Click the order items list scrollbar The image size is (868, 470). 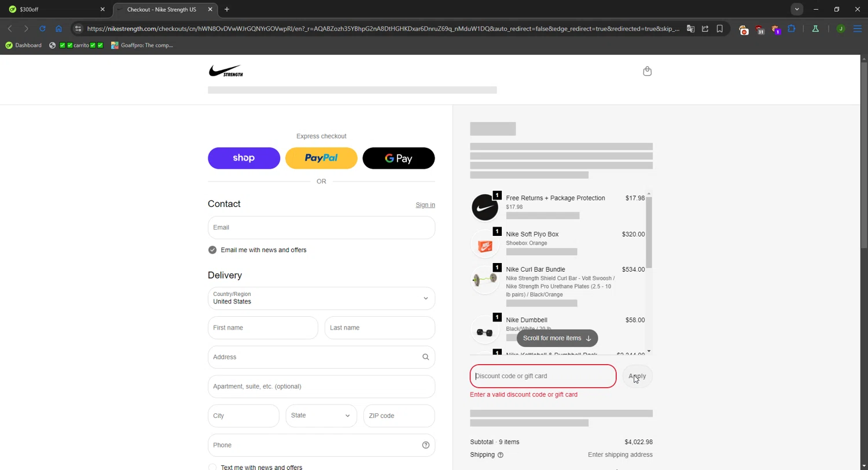(x=649, y=232)
